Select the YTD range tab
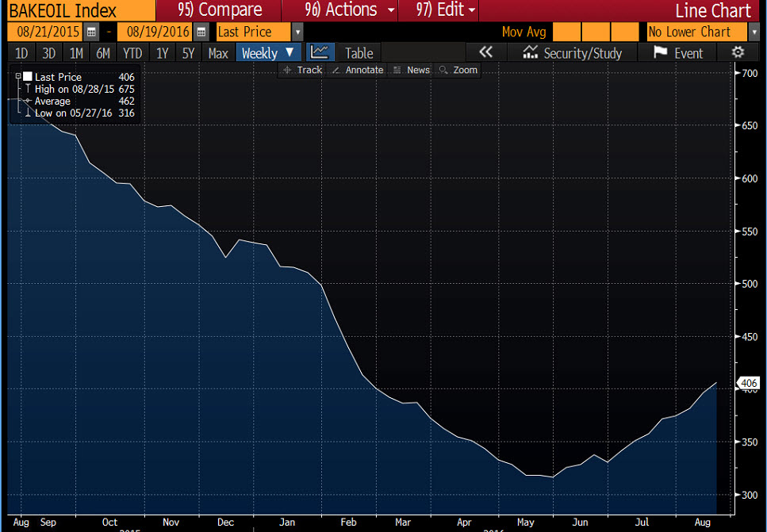The image size is (767, 532). point(132,53)
